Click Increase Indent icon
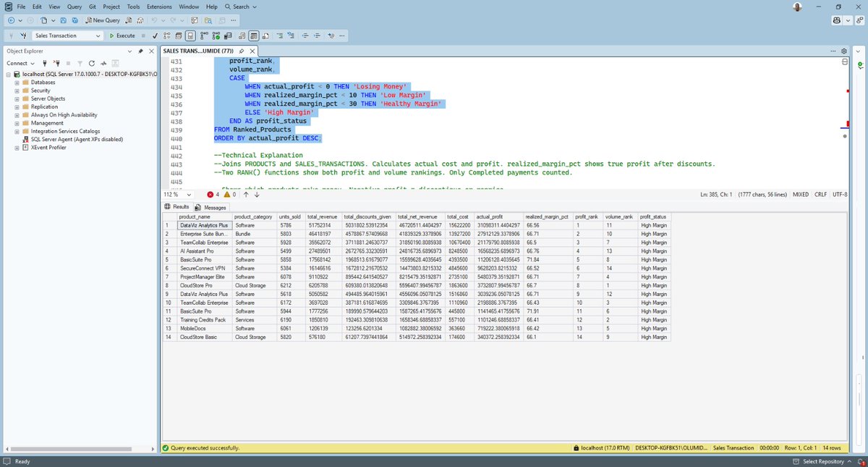868x467 pixels. (x=317, y=35)
